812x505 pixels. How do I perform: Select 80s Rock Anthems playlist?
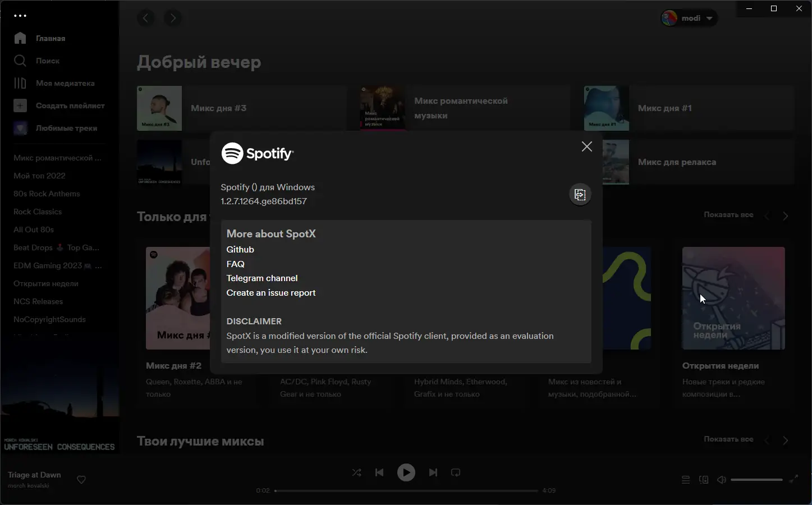[x=47, y=194]
